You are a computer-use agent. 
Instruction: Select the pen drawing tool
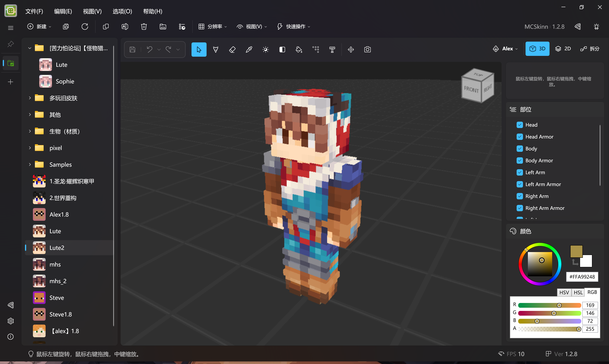click(215, 49)
